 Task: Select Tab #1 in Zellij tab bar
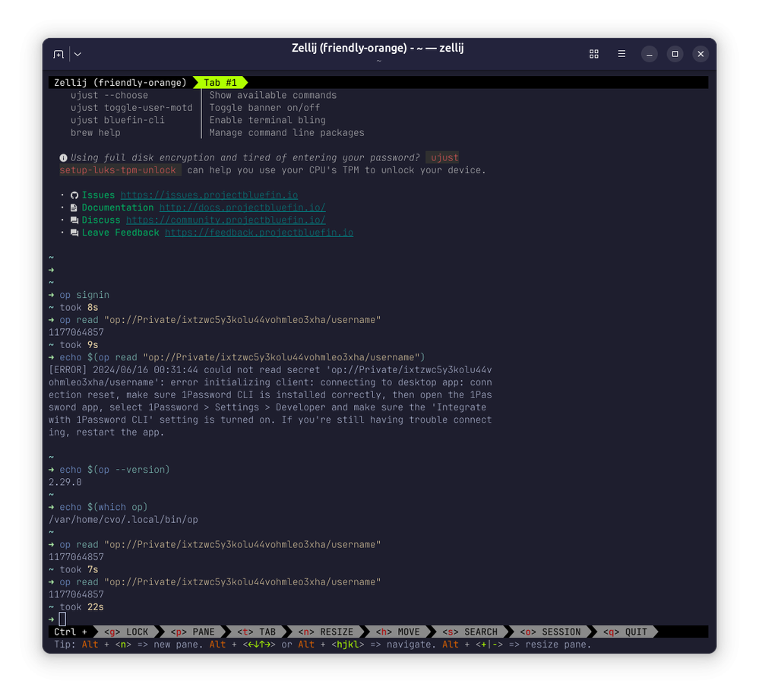click(x=220, y=83)
